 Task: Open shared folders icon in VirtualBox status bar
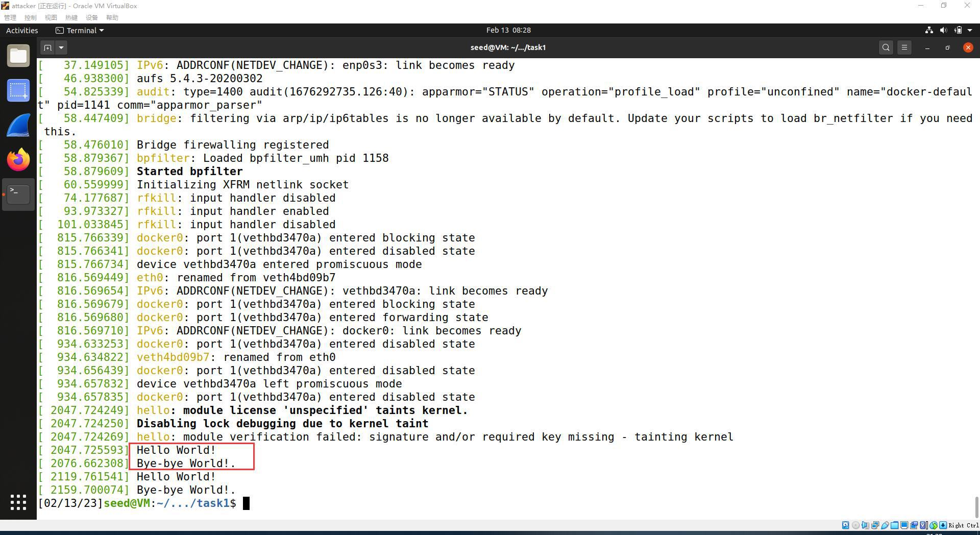pyautogui.click(x=895, y=525)
